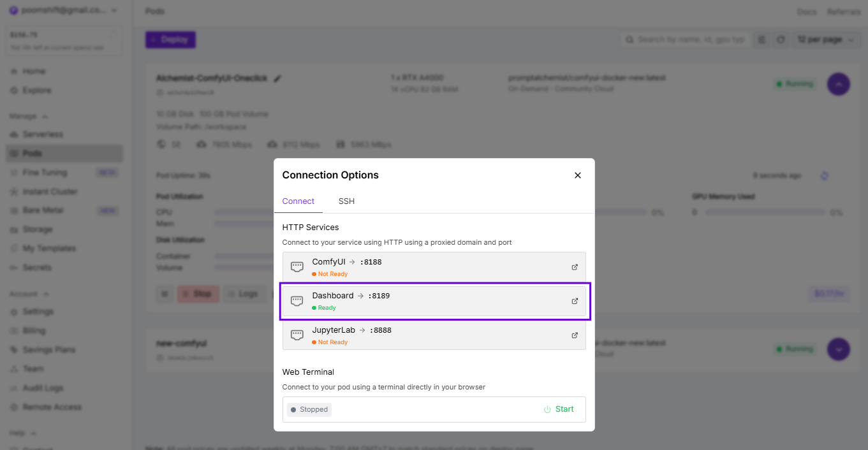This screenshot has width=868, height=450.
Task: Click the pod stats refresh icon
Action: tap(824, 176)
